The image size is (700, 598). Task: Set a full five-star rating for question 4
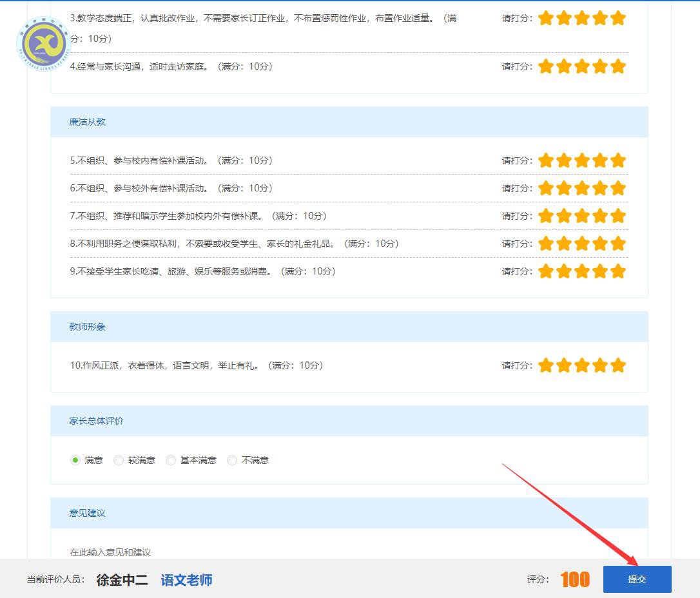tap(617, 66)
